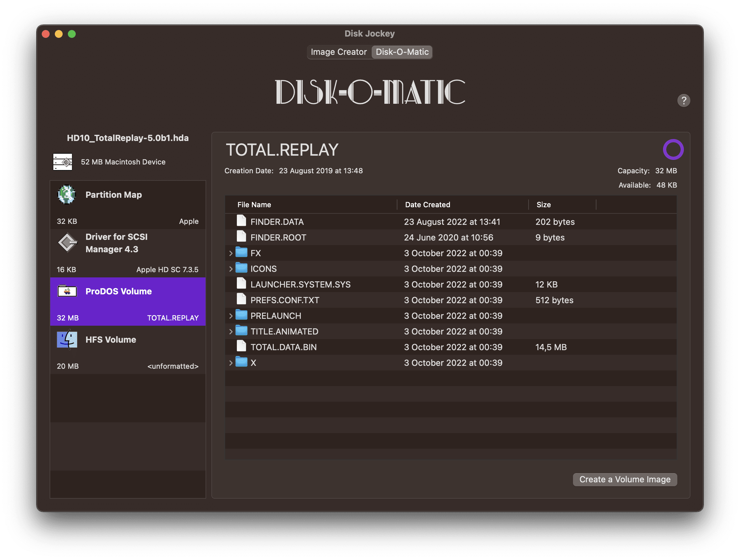Expand the FX folder
Screen dimensions: 740x560
230,253
